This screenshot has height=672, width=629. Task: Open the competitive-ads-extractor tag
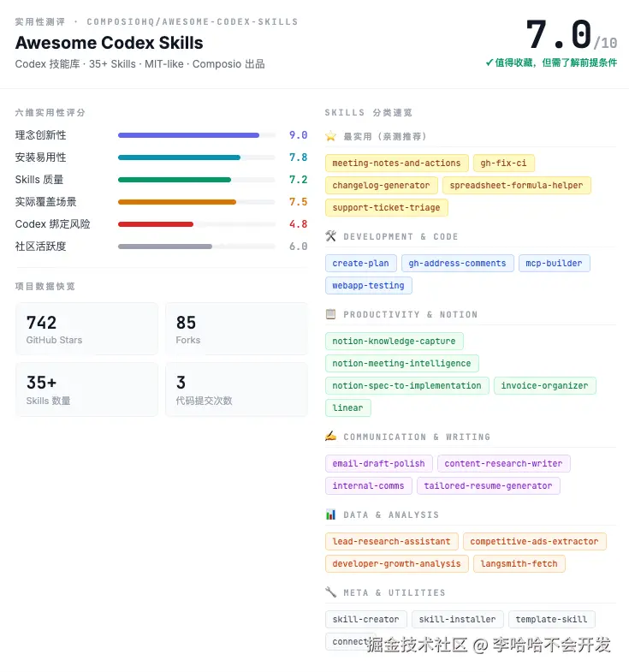coord(534,542)
